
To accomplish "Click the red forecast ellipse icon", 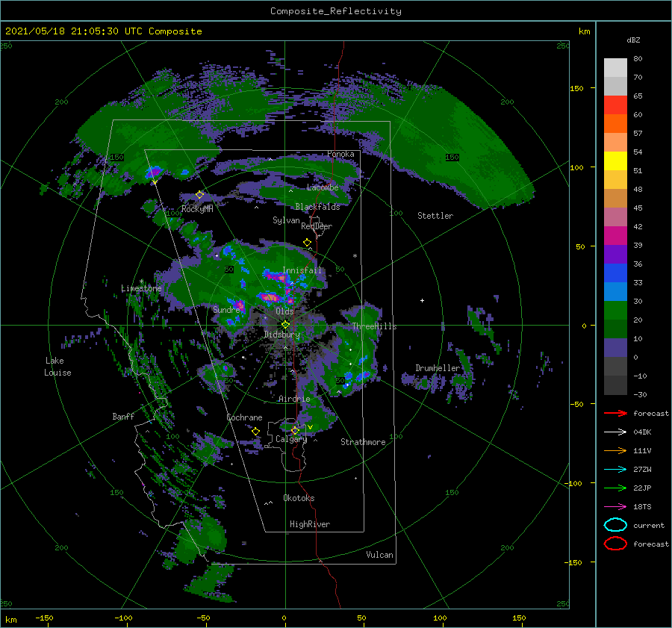I will pos(615,544).
